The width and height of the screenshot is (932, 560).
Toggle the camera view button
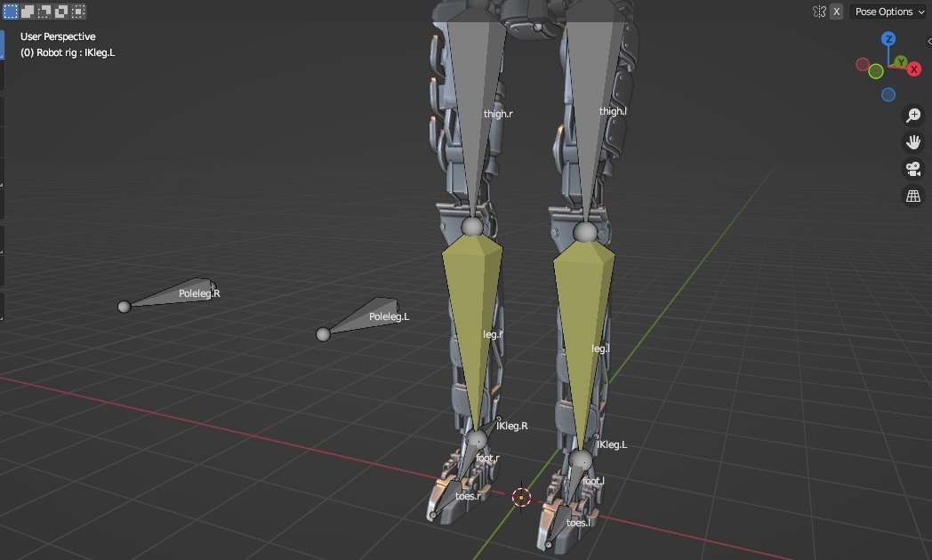coord(913,169)
